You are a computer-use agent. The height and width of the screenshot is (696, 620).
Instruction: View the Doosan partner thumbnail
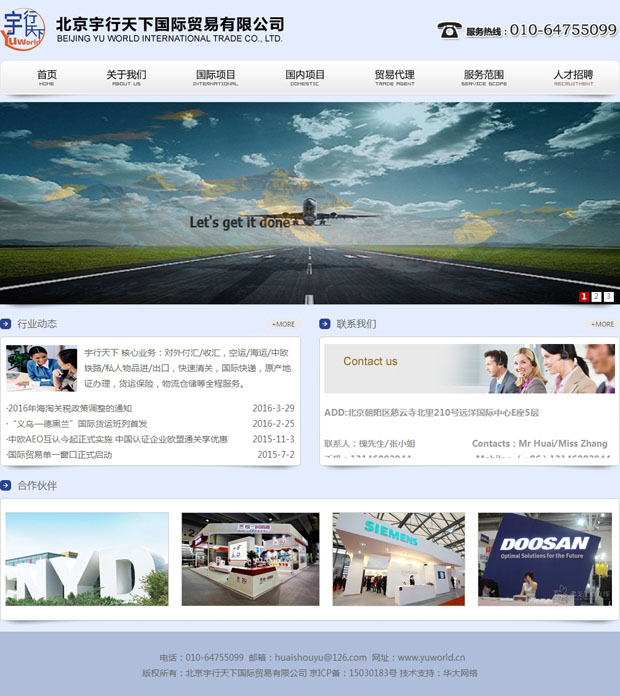point(544,558)
